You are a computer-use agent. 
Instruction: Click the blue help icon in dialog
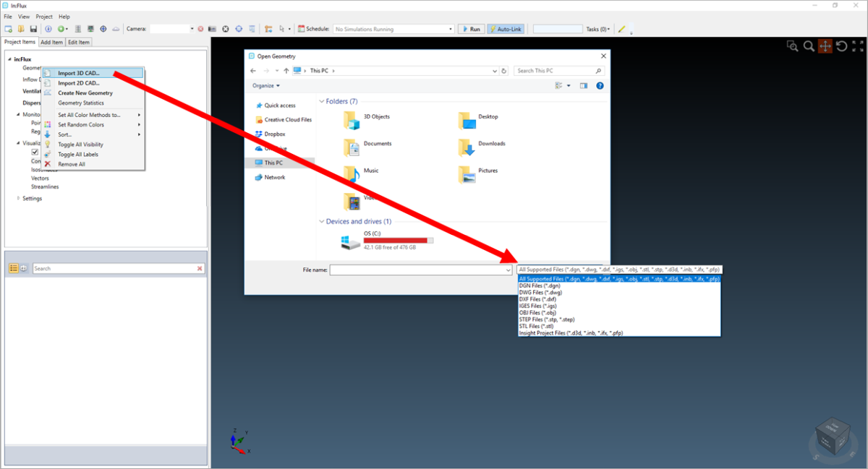[x=600, y=85]
